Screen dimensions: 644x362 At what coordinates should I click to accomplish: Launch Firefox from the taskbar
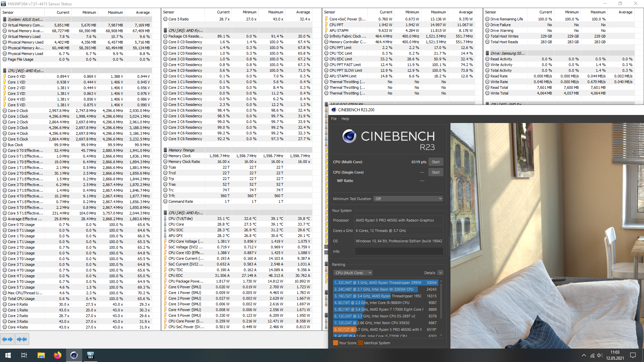click(58, 355)
